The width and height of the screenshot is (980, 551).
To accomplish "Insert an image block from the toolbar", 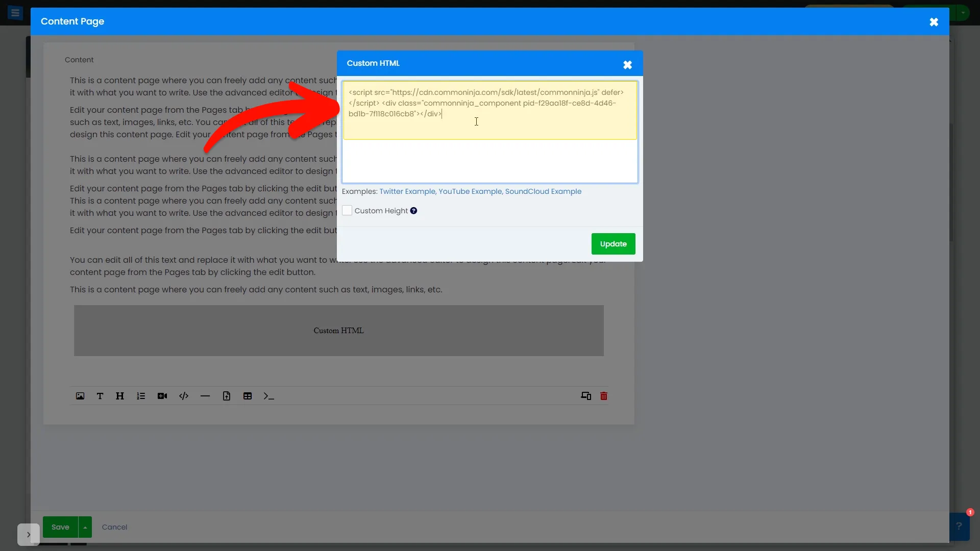I will (x=80, y=396).
